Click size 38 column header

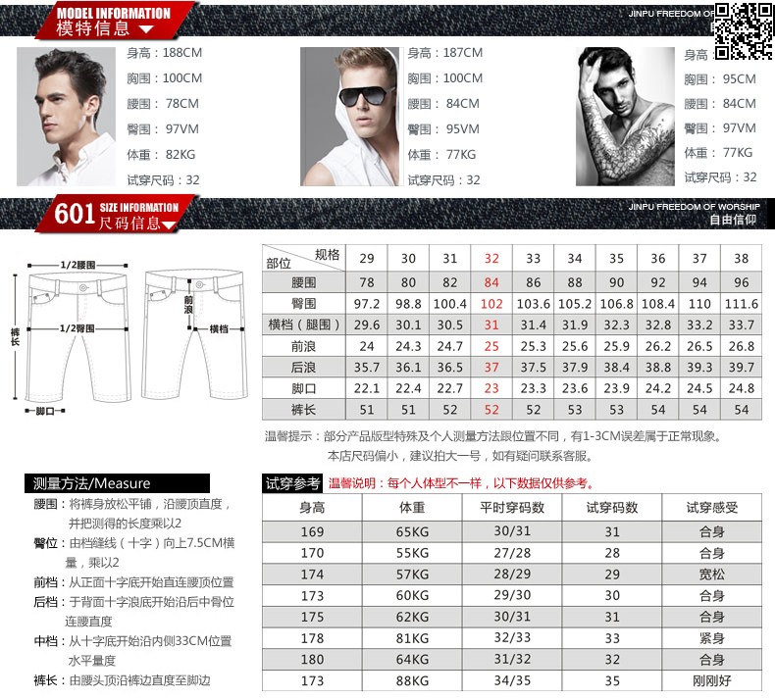click(x=741, y=259)
